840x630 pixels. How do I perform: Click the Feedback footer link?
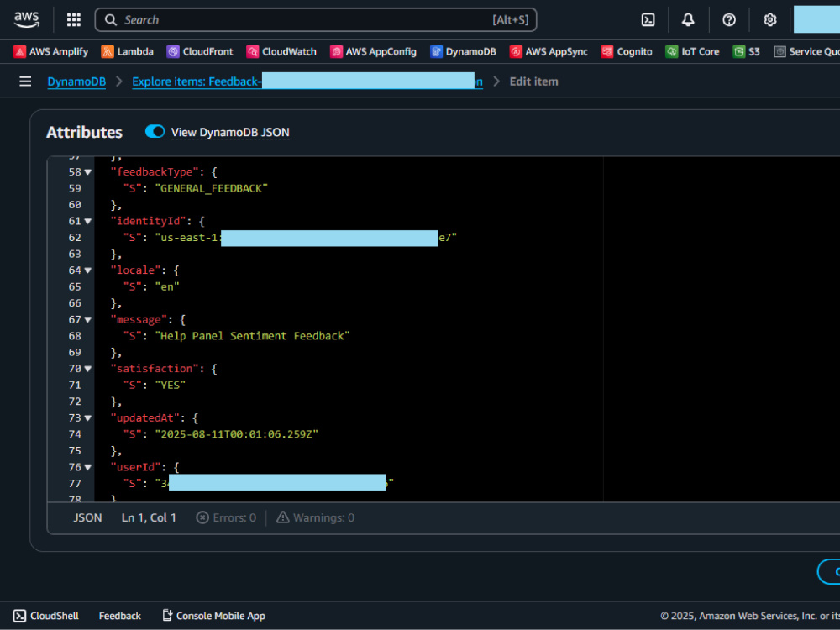pyautogui.click(x=120, y=616)
